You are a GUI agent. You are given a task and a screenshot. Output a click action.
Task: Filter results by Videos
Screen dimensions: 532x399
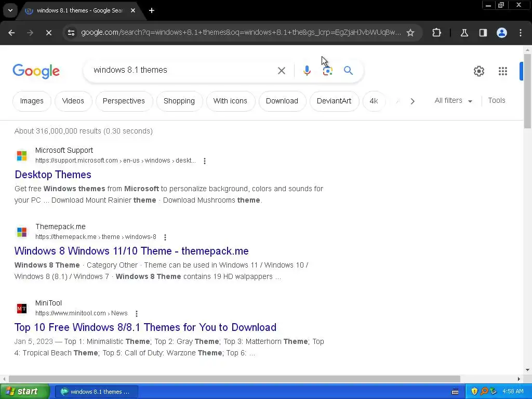pos(73,101)
